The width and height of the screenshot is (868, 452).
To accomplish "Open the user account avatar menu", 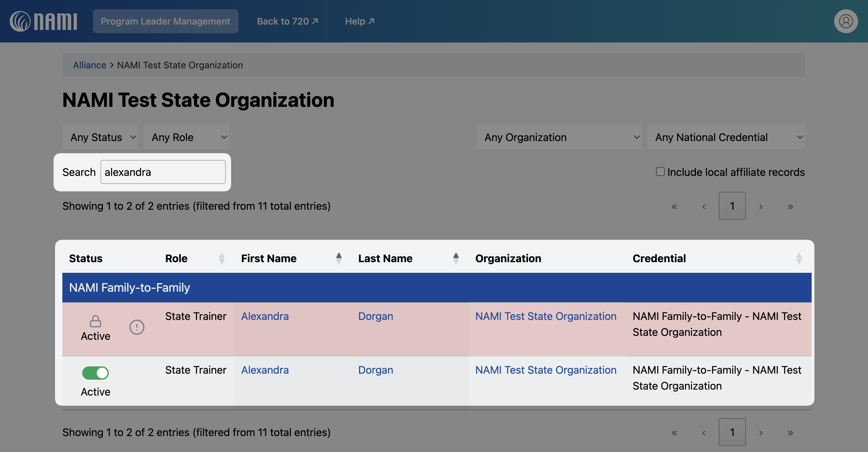I will [x=845, y=21].
